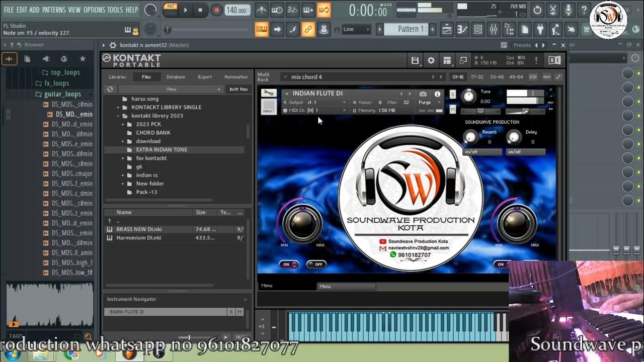Viewport: 644px width, 362px height.
Task: Open the View dropdown in Files browser
Action: point(171,89)
